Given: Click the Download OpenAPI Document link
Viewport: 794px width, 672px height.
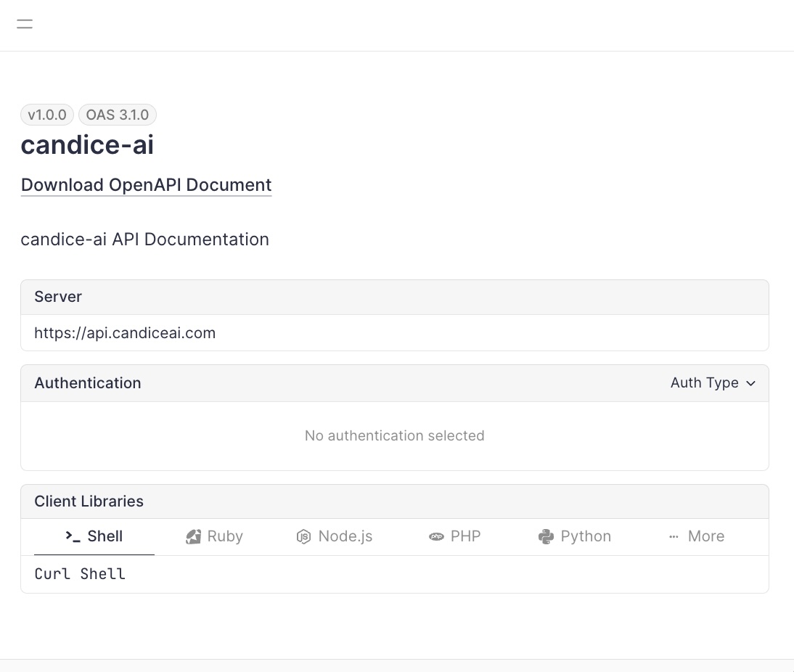Looking at the screenshot, I should pos(145,185).
